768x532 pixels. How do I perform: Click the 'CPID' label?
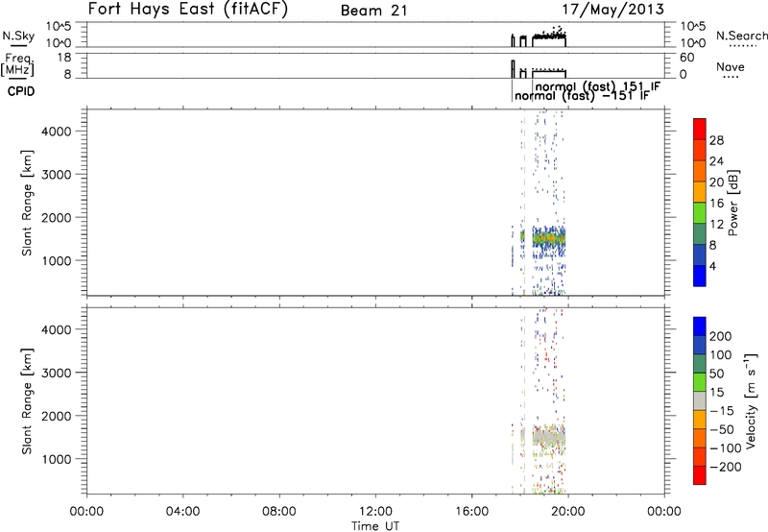[21, 91]
